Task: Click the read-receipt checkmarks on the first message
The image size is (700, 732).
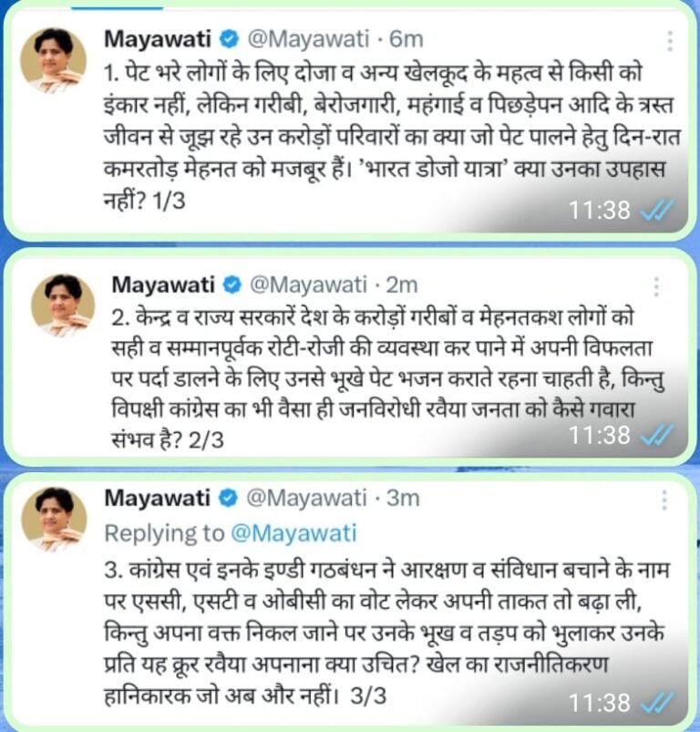Action: click(657, 210)
